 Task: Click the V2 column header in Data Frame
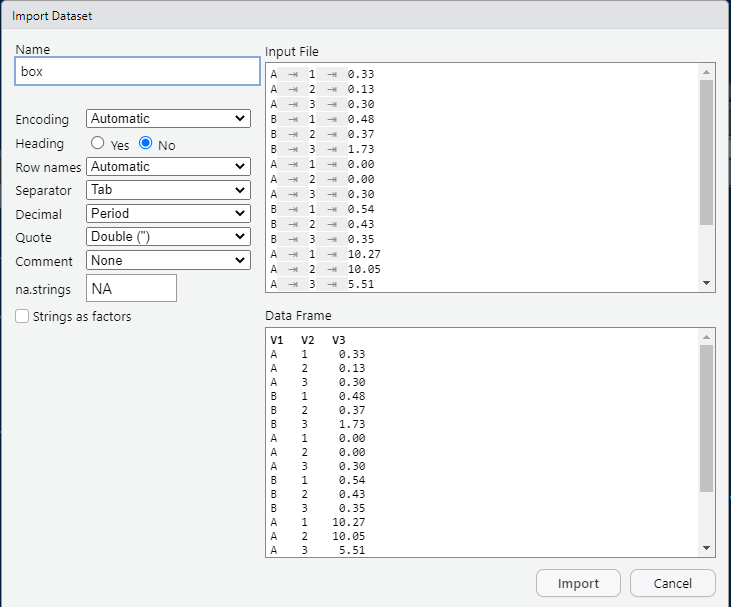pyautogui.click(x=308, y=340)
